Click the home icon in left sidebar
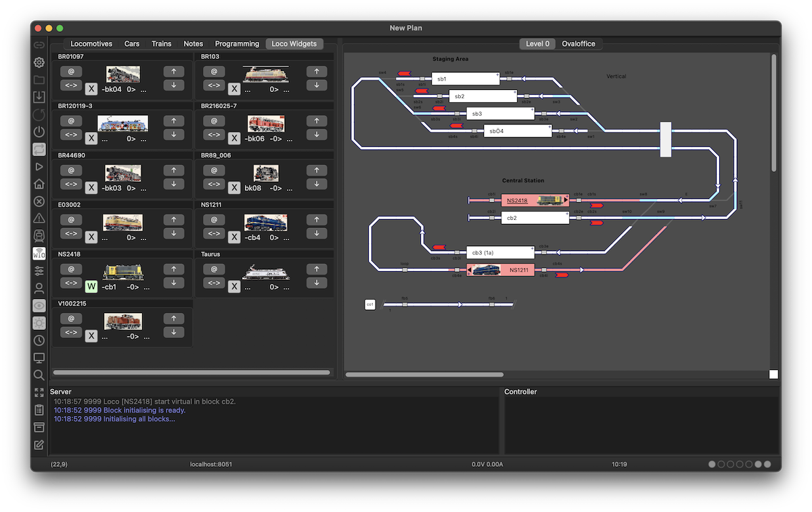Viewport: 812px width, 512px height. (39, 184)
